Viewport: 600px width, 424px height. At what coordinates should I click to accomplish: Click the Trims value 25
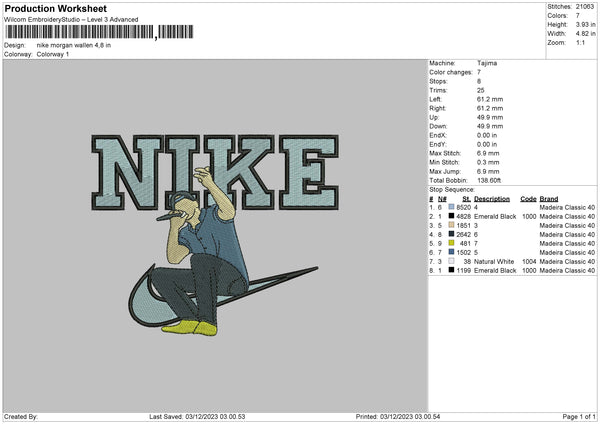point(481,90)
